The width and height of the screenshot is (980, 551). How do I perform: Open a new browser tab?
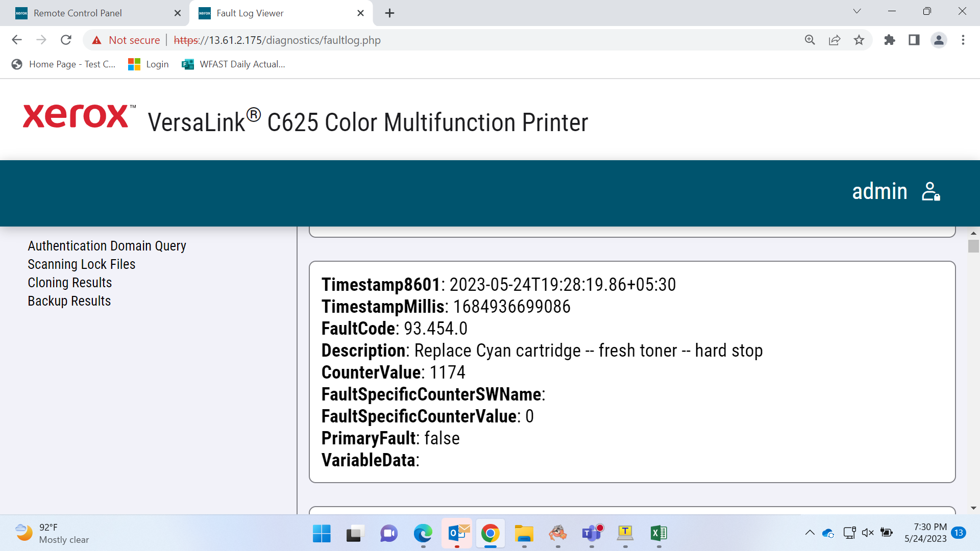389,13
